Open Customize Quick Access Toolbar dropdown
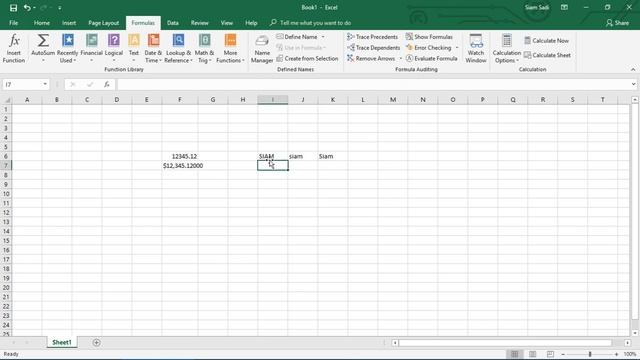Viewport: 640px width, 360px height. pos(60,8)
